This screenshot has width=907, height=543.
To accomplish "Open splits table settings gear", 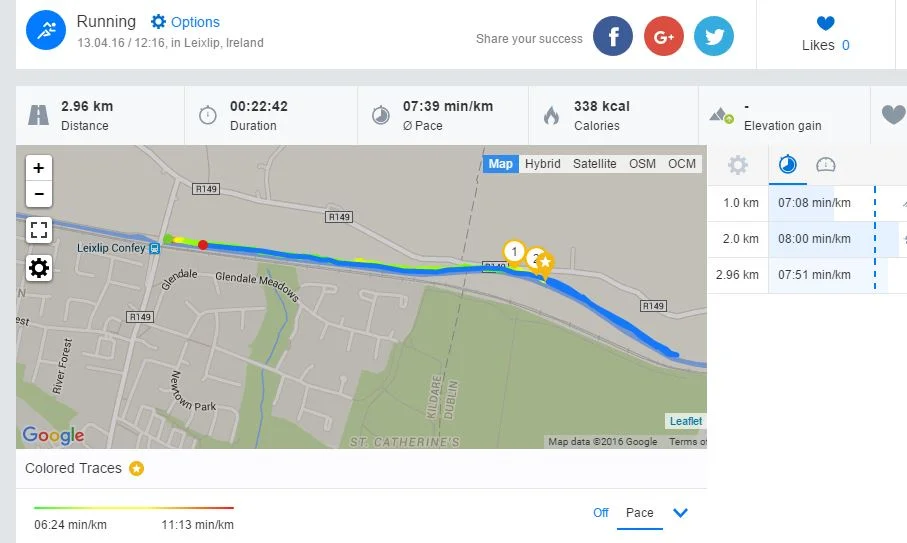I will click(x=737, y=165).
